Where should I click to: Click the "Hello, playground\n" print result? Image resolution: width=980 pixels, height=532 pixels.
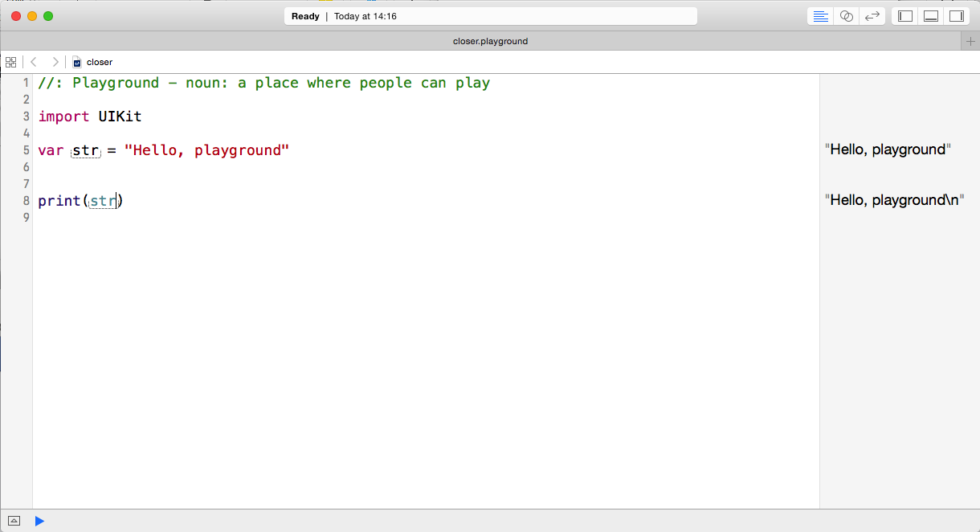coord(894,200)
